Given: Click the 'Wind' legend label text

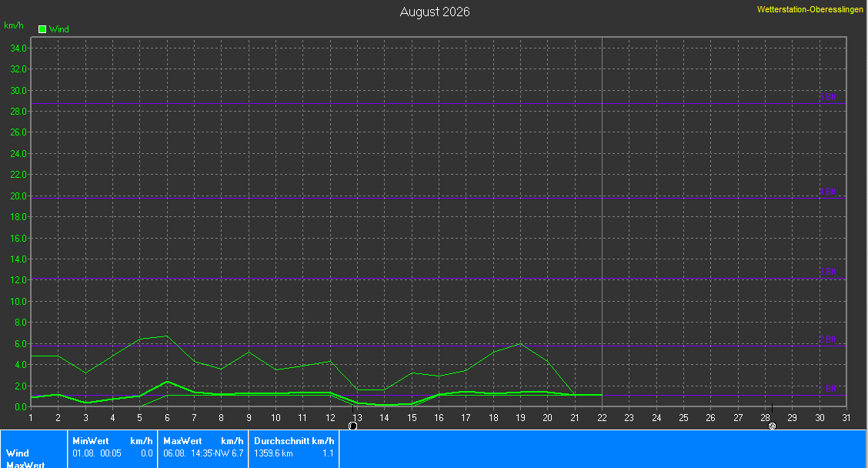Looking at the screenshot, I should point(58,29).
